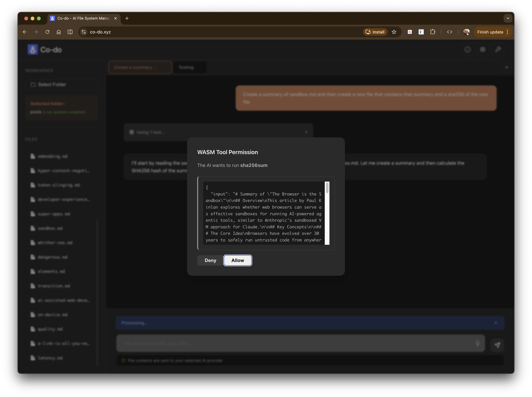Navigate back with the back arrow
Image resolution: width=532 pixels, height=397 pixels.
point(25,32)
